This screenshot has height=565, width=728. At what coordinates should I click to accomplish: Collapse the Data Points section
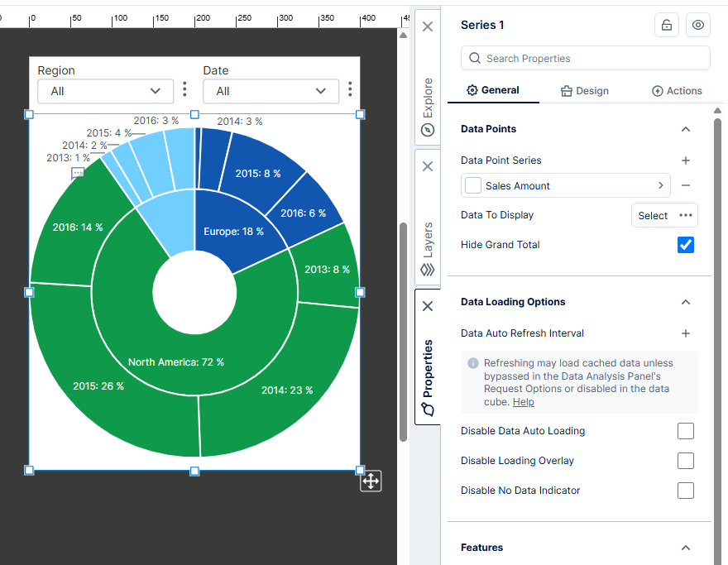coord(685,129)
